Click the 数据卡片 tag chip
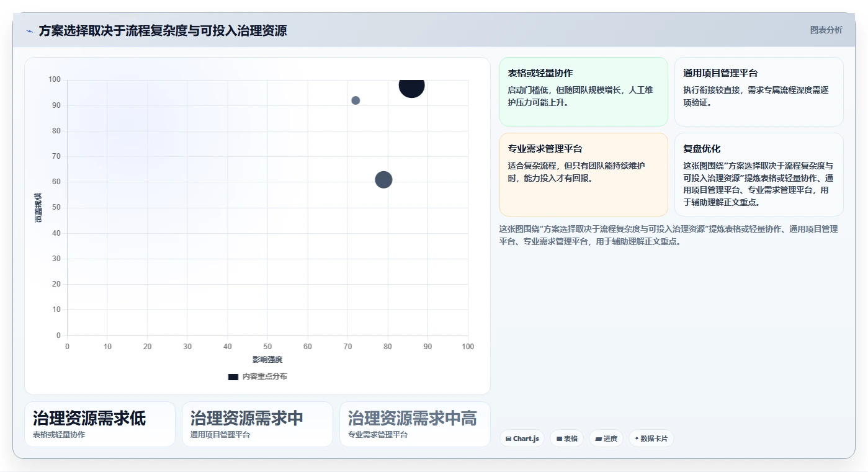The width and height of the screenshot is (868, 472). click(651, 439)
